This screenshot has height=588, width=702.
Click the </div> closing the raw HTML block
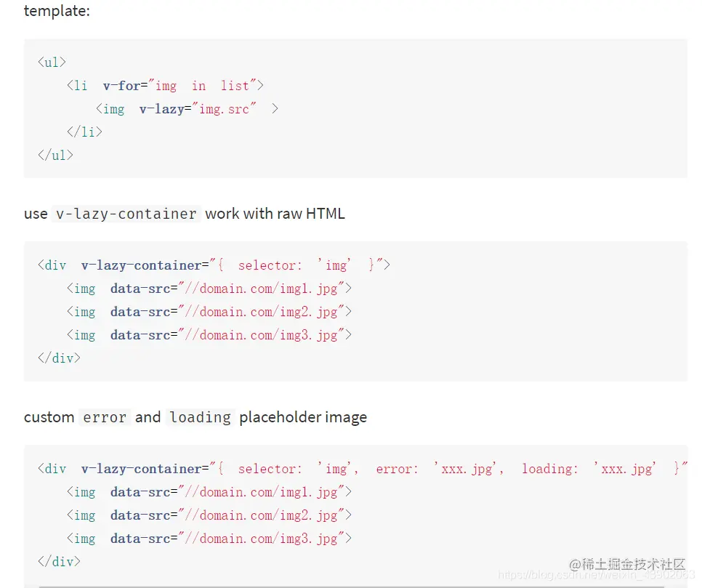tap(59, 358)
